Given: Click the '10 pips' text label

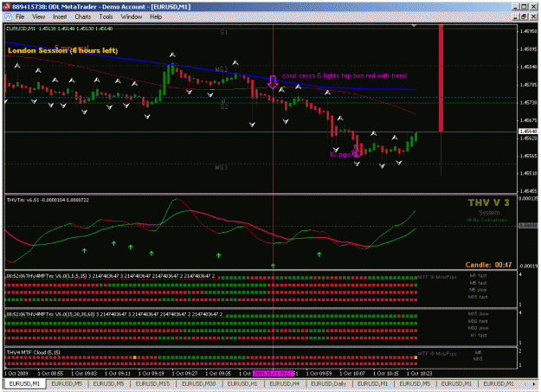Looking at the screenshot, I should [x=340, y=154].
